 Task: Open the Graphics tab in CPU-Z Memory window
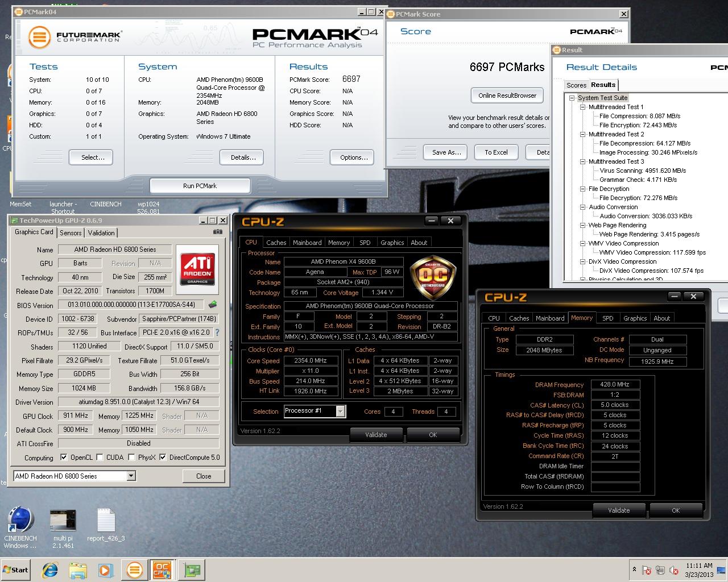pyautogui.click(x=635, y=318)
